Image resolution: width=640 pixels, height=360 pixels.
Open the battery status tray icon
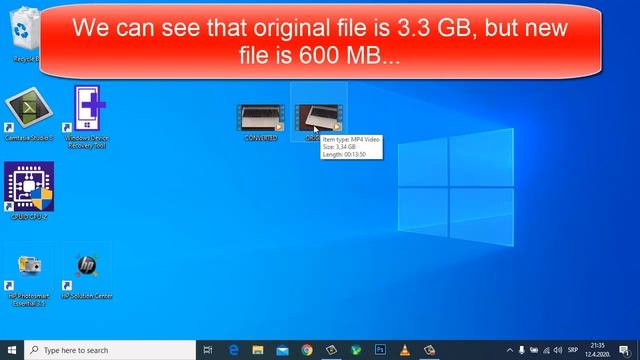click(534, 350)
